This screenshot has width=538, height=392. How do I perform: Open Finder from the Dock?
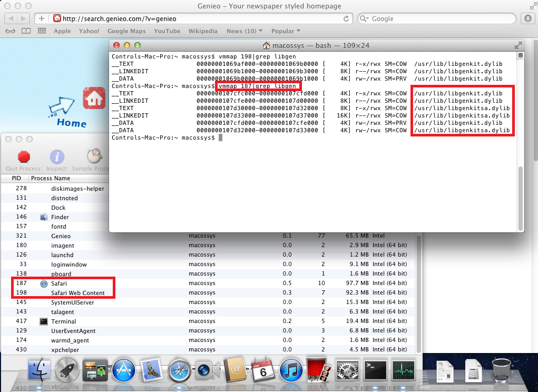(x=39, y=370)
